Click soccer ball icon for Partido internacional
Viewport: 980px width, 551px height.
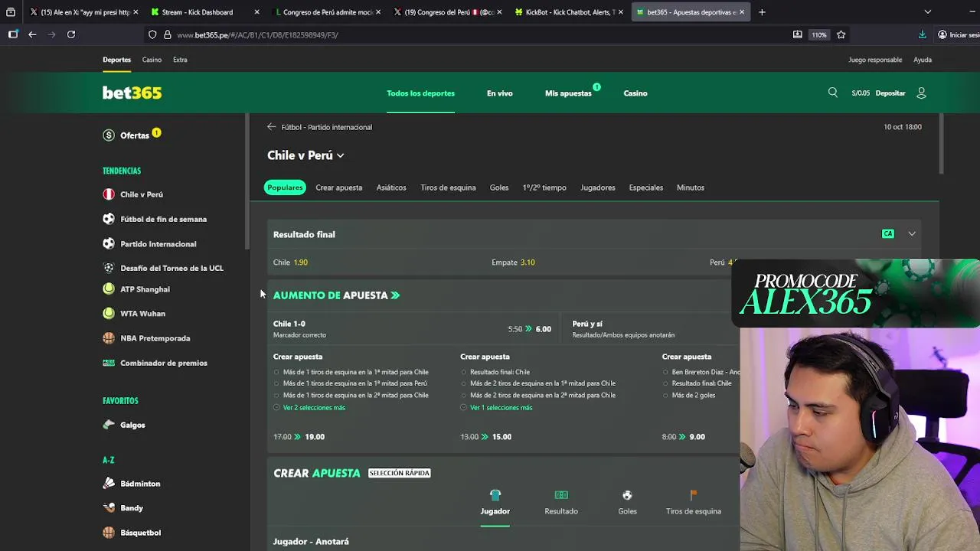tap(109, 243)
